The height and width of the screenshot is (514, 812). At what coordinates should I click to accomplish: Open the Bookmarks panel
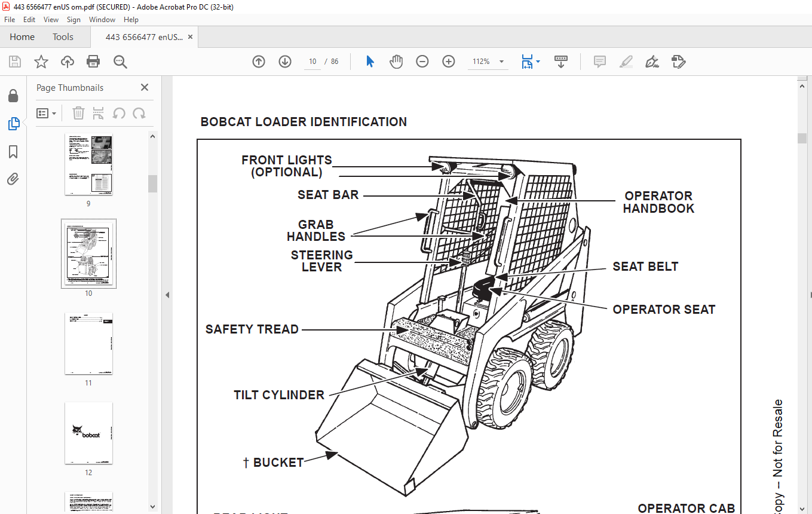[x=13, y=152]
